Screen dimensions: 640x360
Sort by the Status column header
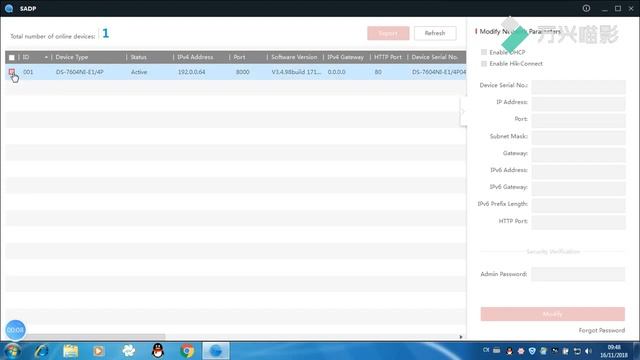[x=139, y=57]
